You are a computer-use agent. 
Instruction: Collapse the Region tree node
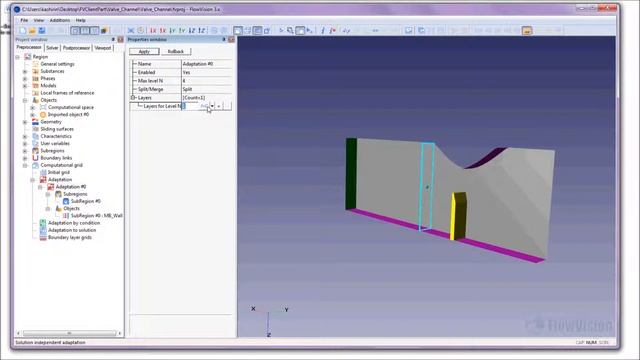click(x=18, y=57)
